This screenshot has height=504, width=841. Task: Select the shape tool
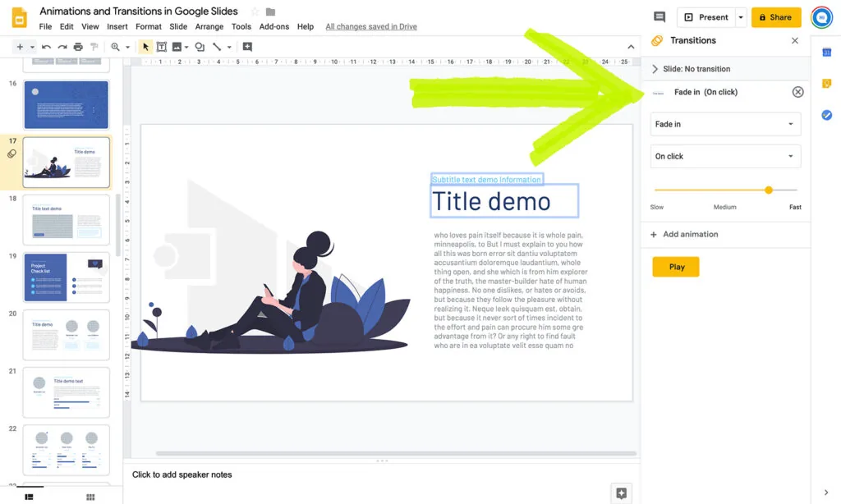click(x=200, y=47)
